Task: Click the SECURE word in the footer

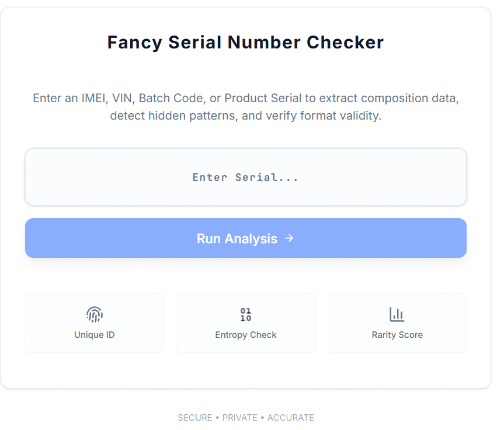Action: (x=195, y=417)
